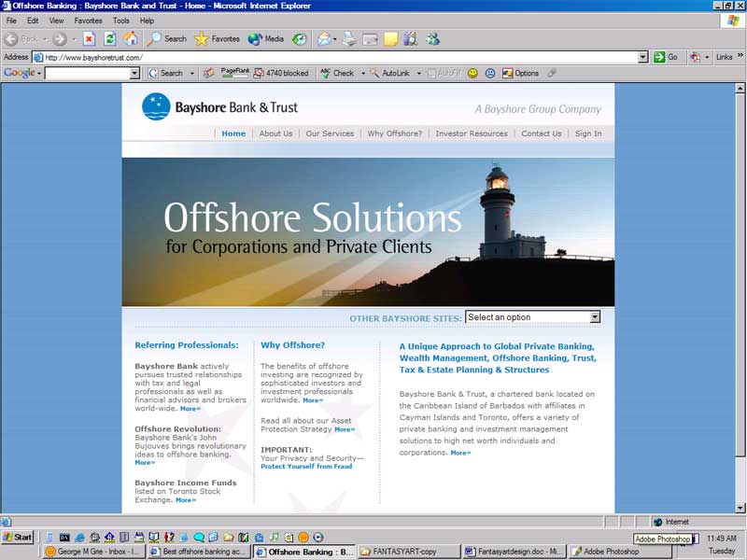Click the Stop button in IE toolbar
Viewport: 747px width, 560px height.
[x=89, y=39]
